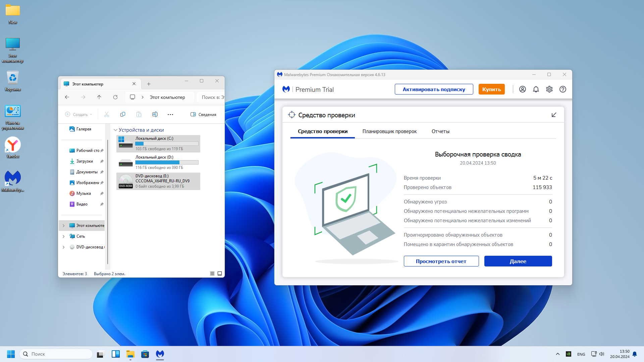The image size is (644, 362).
Task: Click the orange Buy button
Action: pyautogui.click(x=491, y=89)
